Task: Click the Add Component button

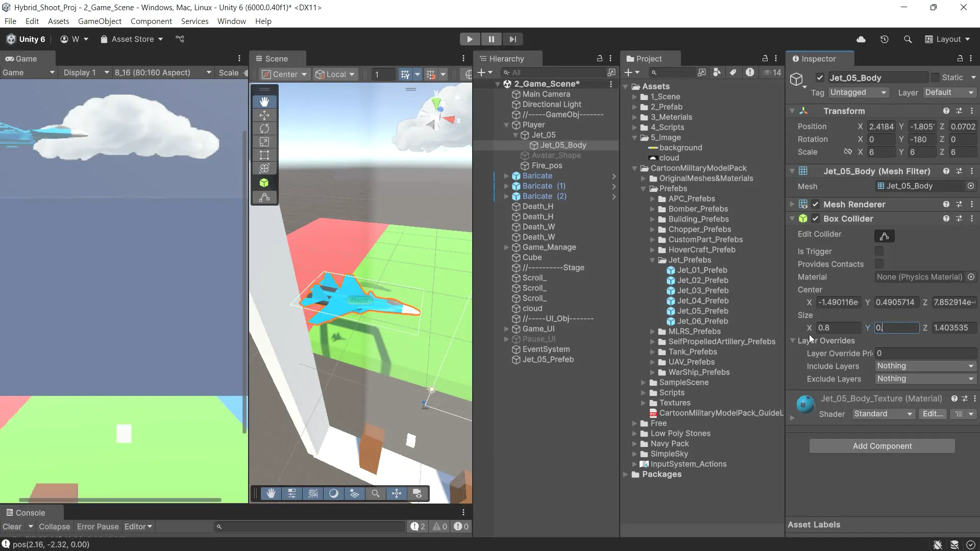Action: click(x=882, y=446)
